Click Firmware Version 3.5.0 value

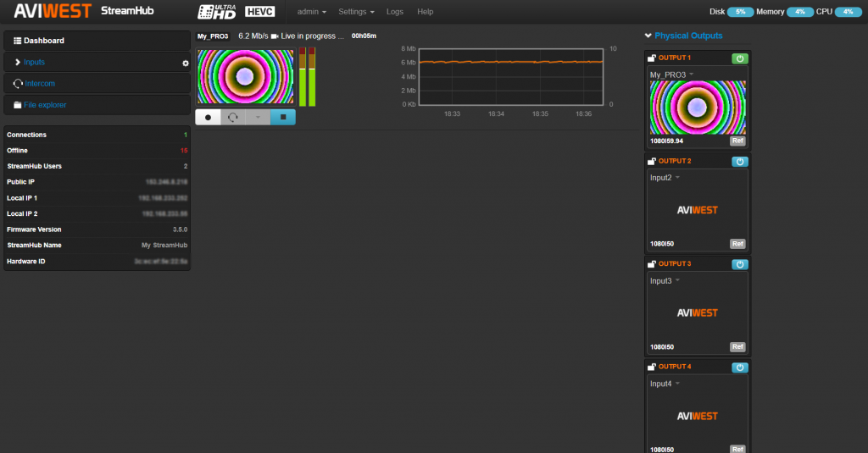pos(180,229)
